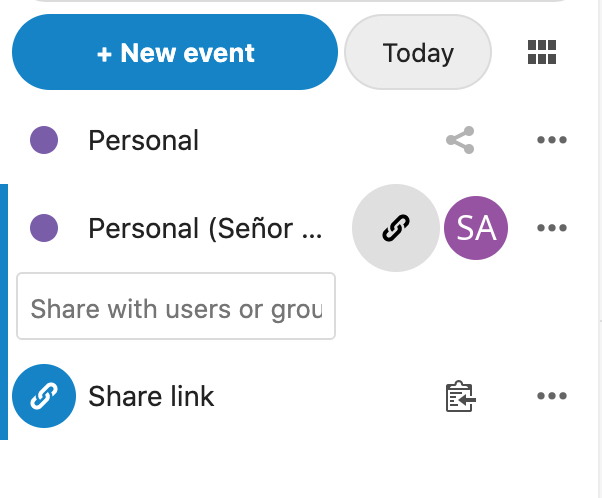Viewport: 602px width, 498px height.
Task: Click the purple SA avatar
Action: tap(476, 229)
